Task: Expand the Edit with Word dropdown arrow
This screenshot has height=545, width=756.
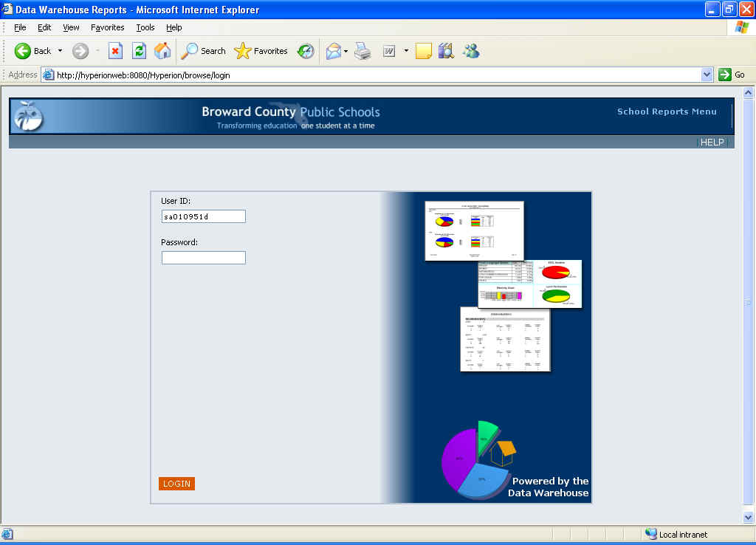Action: [406, 51]
